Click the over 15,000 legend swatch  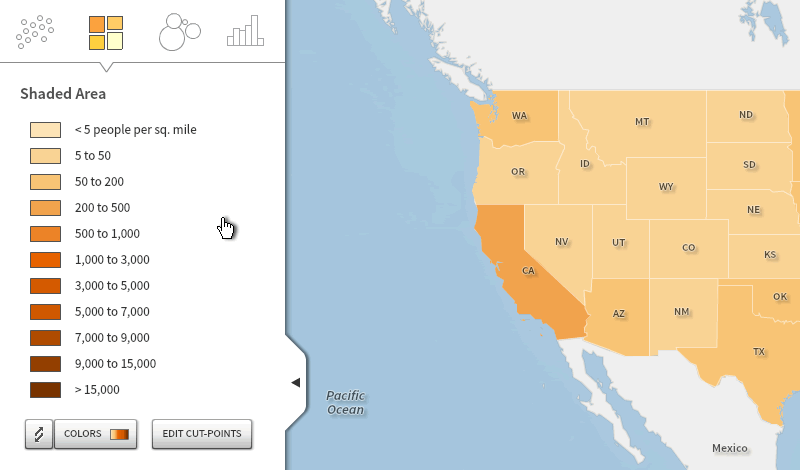[45, 390]
